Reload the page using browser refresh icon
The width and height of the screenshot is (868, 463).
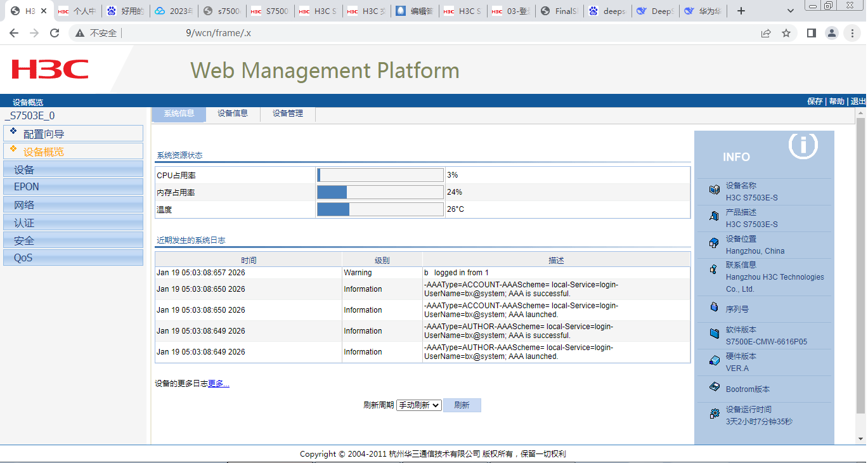click(55, 33)
